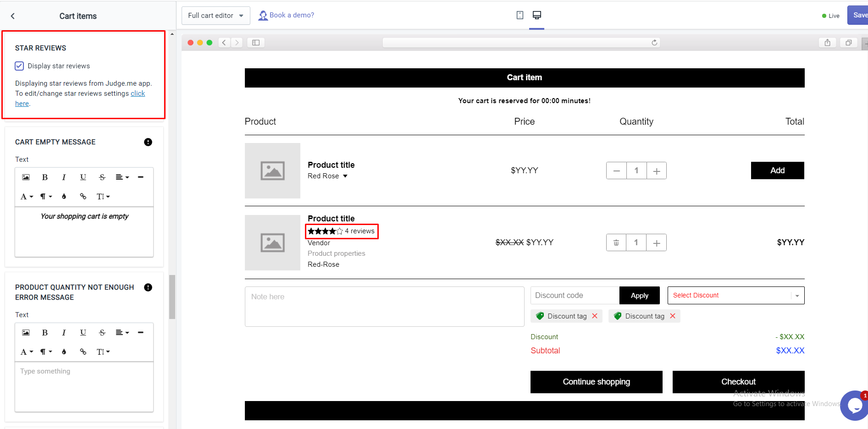Open the Select Discount dropdown
Screen dimensions: 868x429
click(x=736, y=296)
